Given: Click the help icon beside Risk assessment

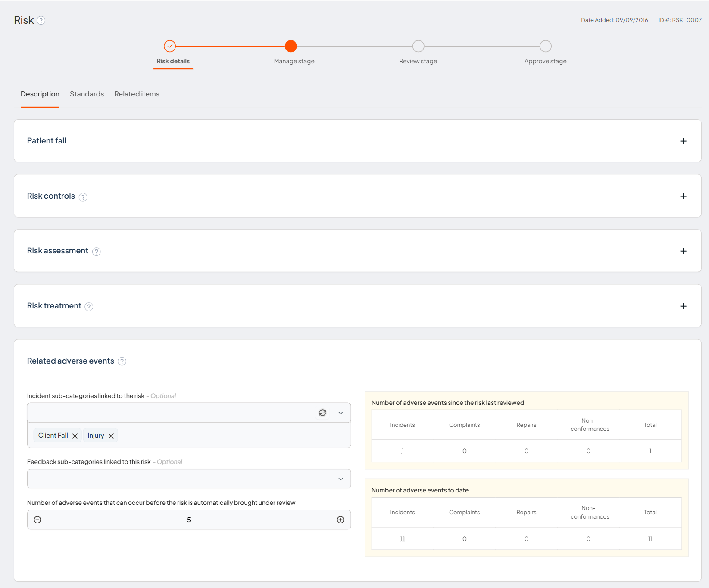Looking at the screenshot, I should coord(97,252).
